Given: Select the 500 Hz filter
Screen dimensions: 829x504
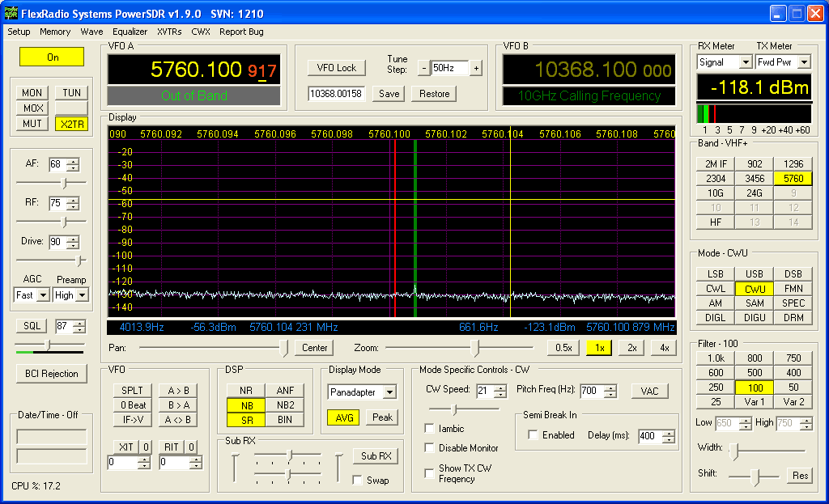Looking at the screenshot, I should pyautogui.click(x=755, y=373).
